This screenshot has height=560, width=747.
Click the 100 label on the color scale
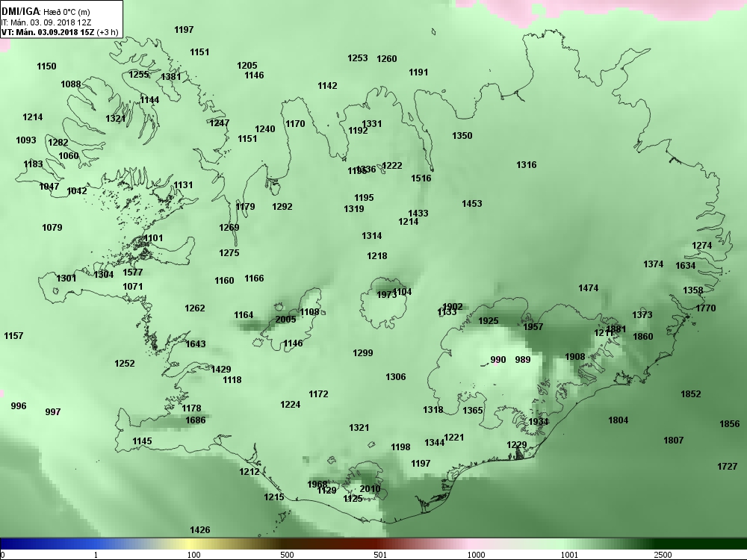tap(193, 554)
